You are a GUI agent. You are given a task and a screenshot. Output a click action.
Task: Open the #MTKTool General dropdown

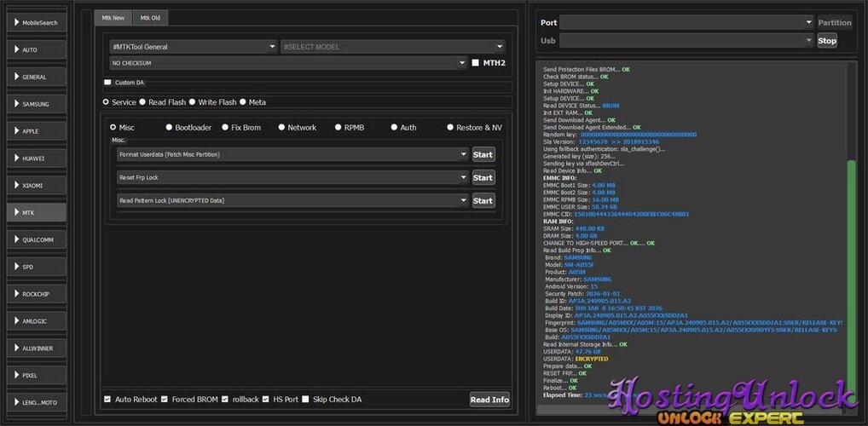click(x=194, y=47)
